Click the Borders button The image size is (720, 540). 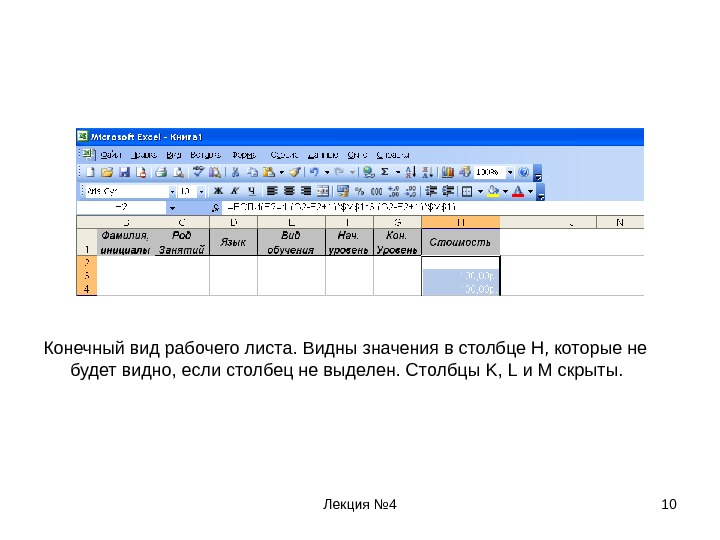click(467, 191)
